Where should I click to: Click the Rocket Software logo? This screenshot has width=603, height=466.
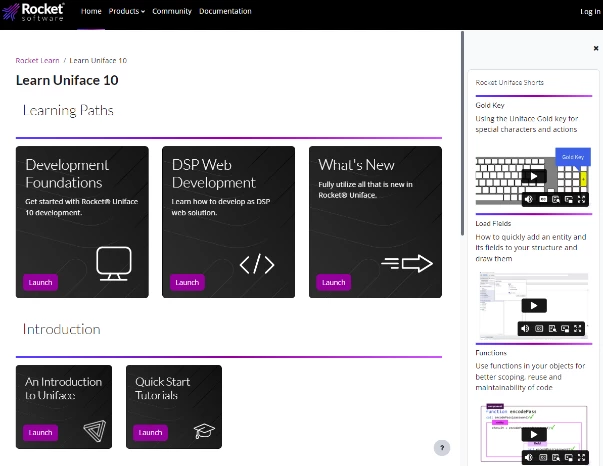33,12
